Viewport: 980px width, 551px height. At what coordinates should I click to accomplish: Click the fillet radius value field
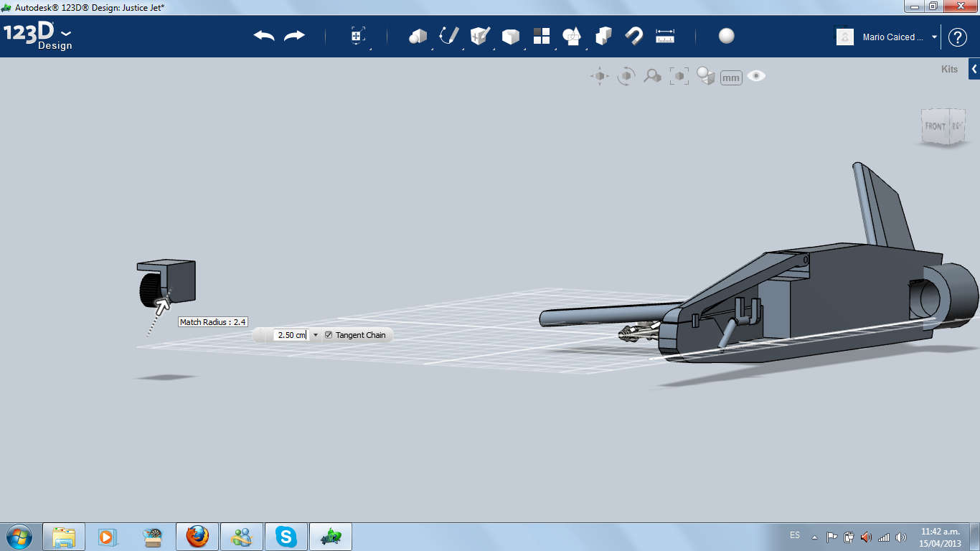click(291, 335)
